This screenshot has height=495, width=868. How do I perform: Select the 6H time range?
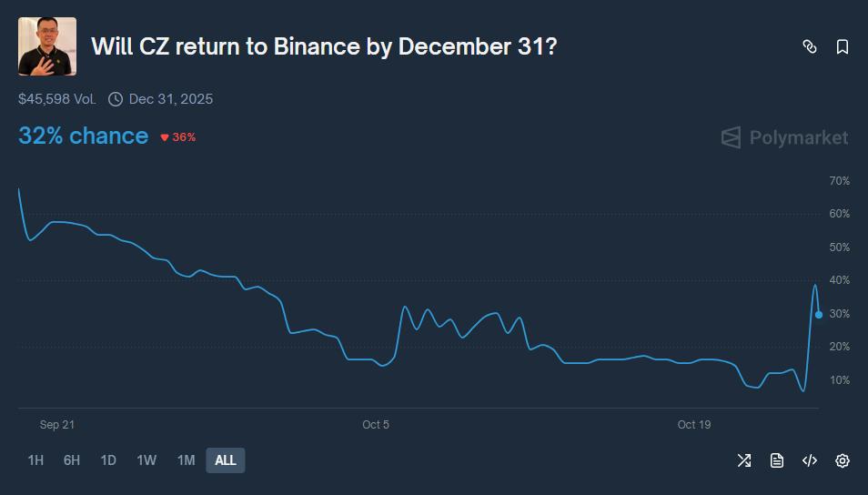coord(72,460)
